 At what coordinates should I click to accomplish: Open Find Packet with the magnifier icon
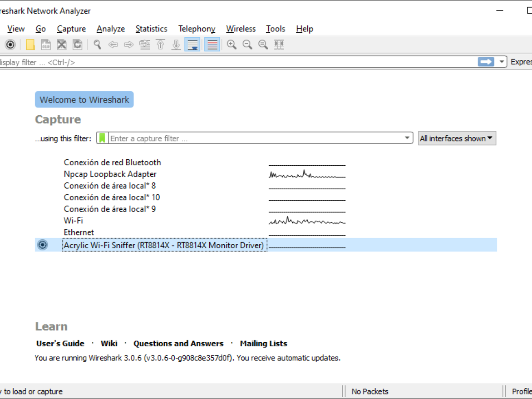pos(97,44)
